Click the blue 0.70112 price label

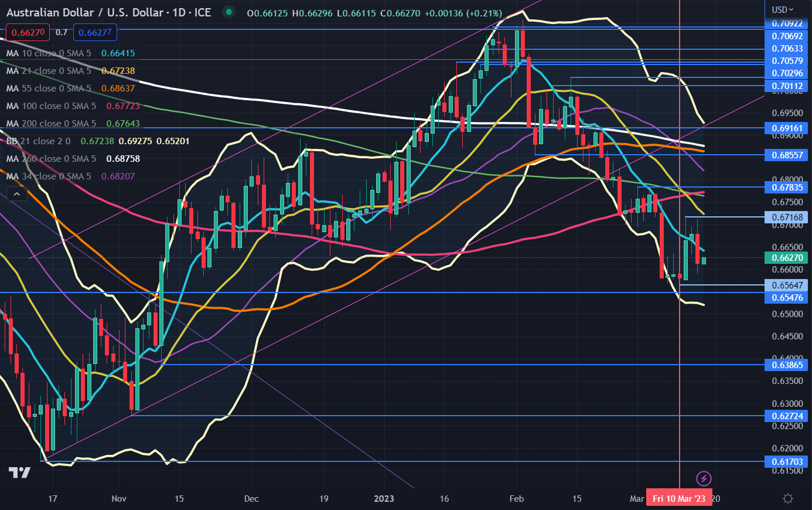[787, 86]
